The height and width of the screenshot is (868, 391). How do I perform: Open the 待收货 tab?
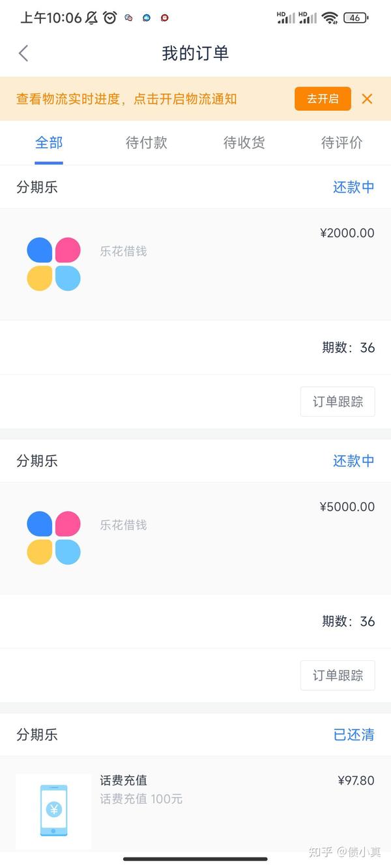tap(244, 143)
